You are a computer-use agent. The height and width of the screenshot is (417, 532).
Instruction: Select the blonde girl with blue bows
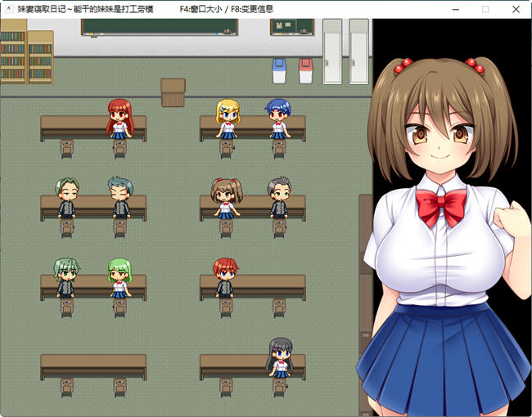click(227, 119)
